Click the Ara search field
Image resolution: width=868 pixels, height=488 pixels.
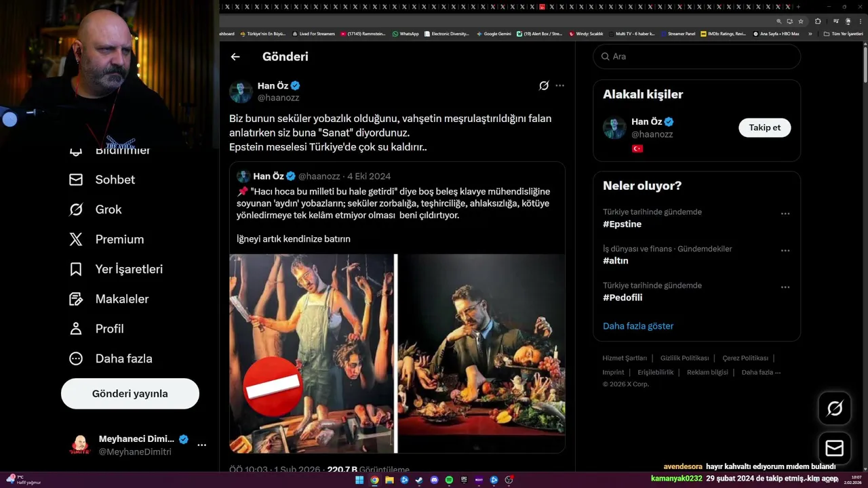click(x=696, y=56)
